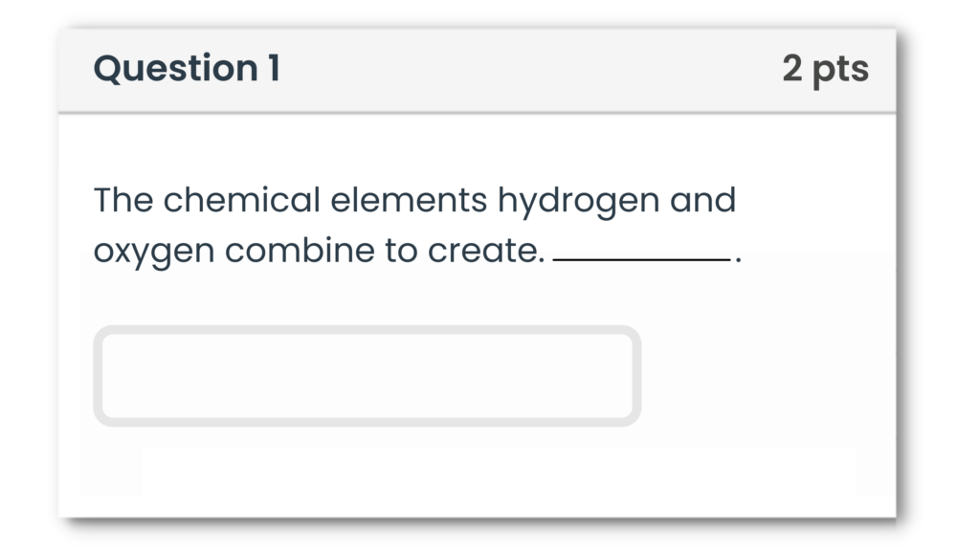This screenshot has width=980, height=551.
Task: Select the Question 1 title text
Action: [187, 67]
